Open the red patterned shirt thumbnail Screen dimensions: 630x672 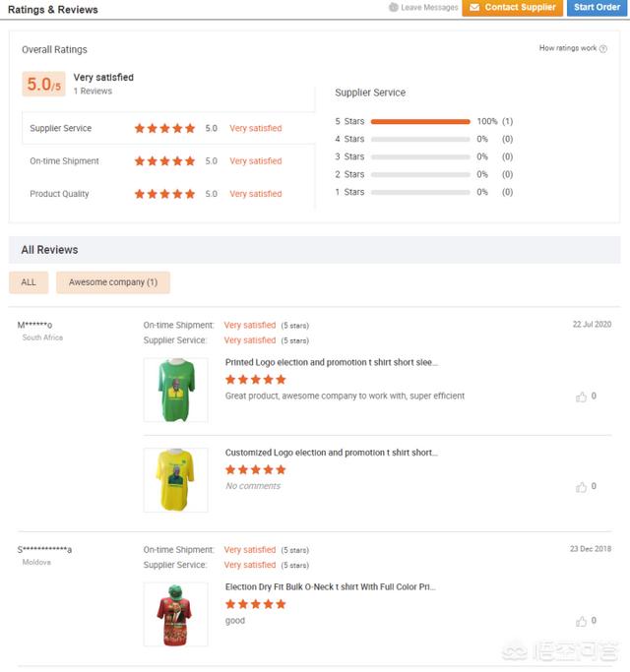click(x=175, y=614)
